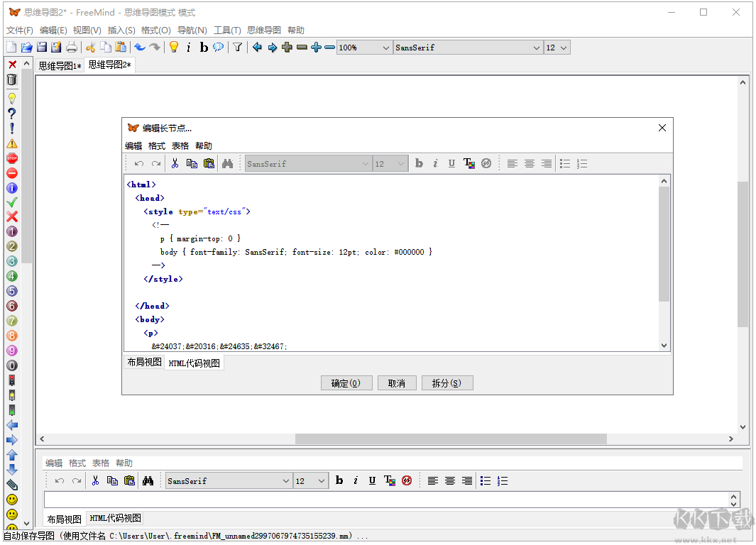Toggle underline in the bottom note toolbar

[372, 480]
